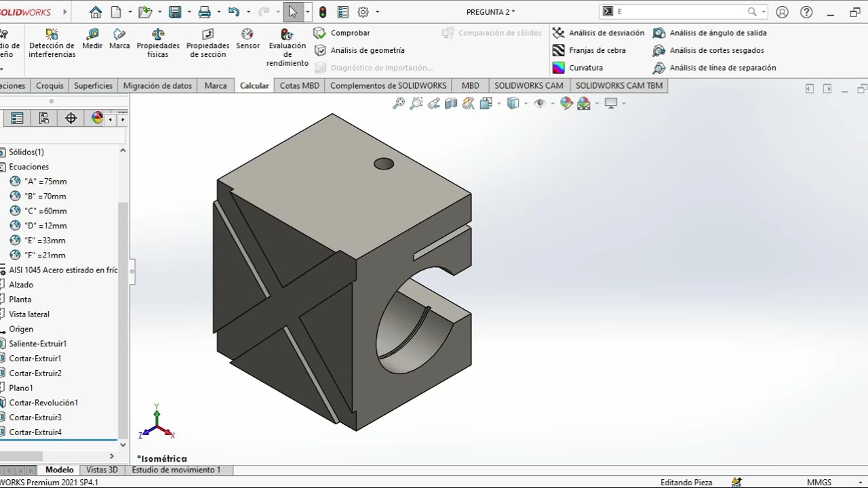Open the Options gear dropdown arrow
Viewport: 868px width, 488px height.
coord(377,12)
